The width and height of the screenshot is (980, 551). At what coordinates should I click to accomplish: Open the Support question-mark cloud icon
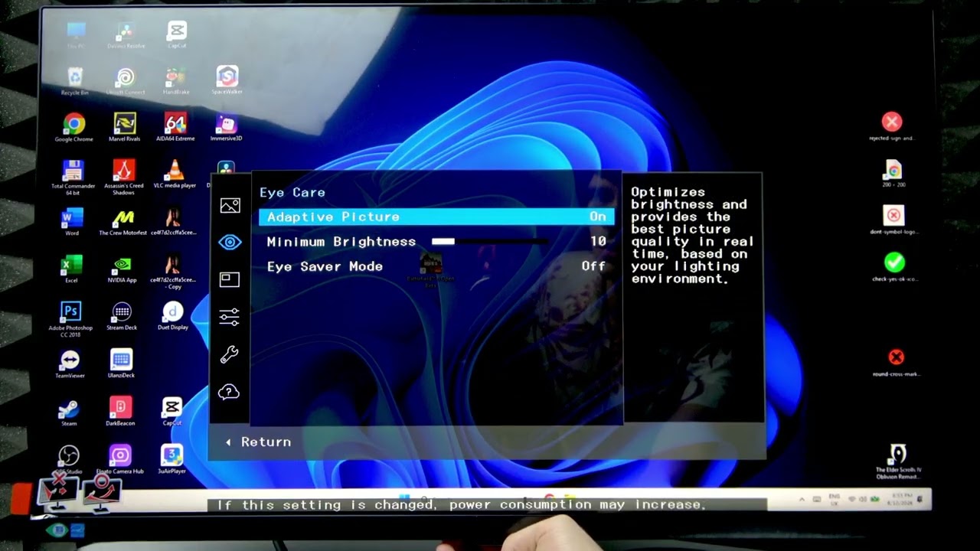click(229, 392)
